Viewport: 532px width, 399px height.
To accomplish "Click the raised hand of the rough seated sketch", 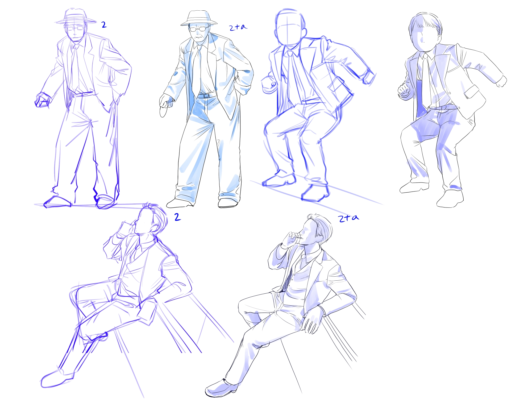I will [x=125, y=229].
